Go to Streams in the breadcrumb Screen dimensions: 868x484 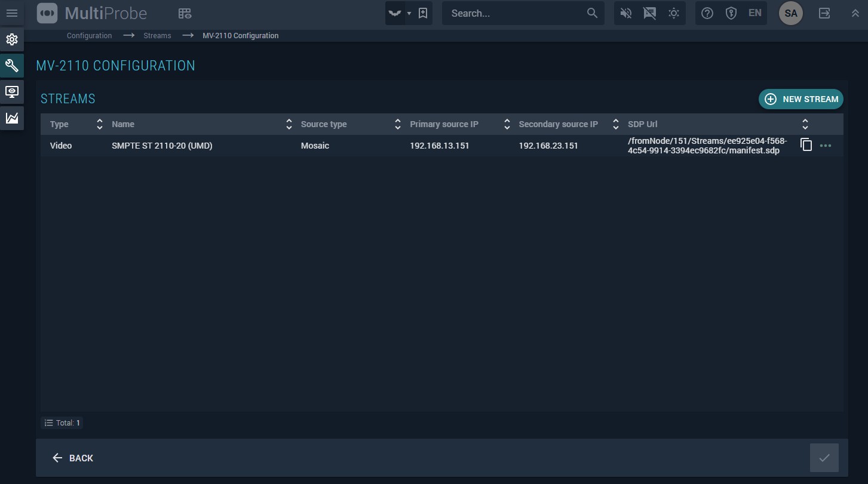click(157, 36)
